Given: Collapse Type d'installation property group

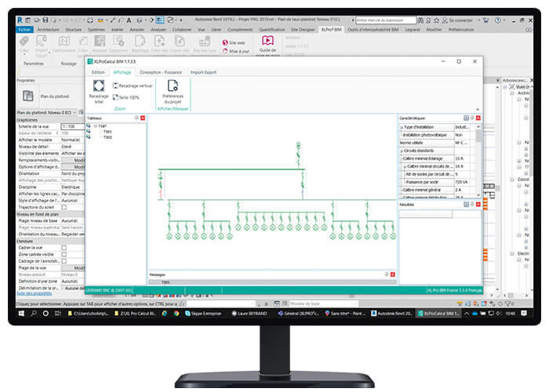Looking at the screenshot, I should point(402,127).
